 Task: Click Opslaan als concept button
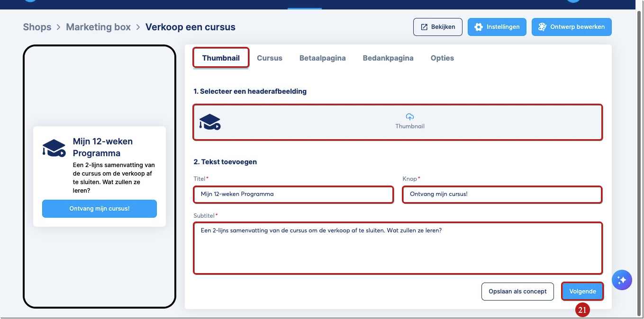click(518, 292)
